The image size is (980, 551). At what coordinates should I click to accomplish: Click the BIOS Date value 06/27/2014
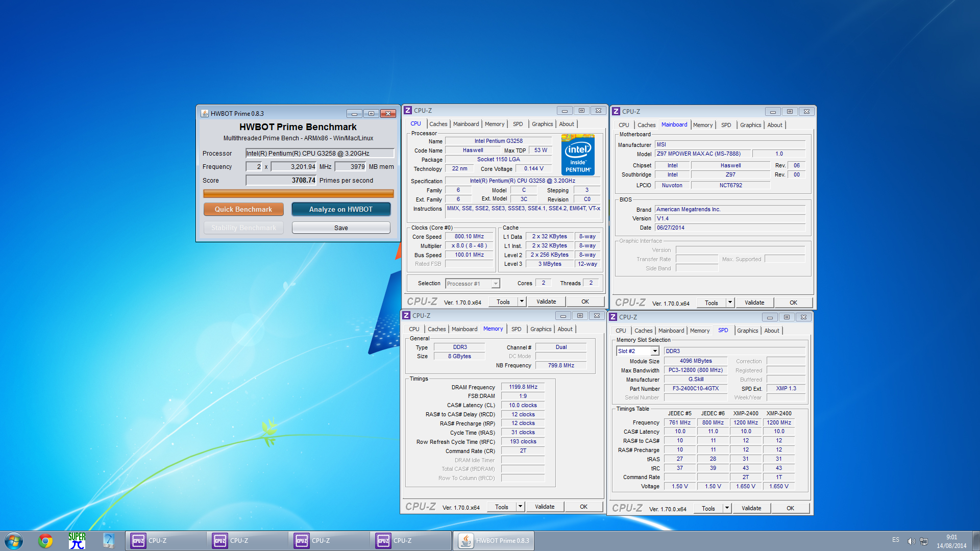coord(730,228)
